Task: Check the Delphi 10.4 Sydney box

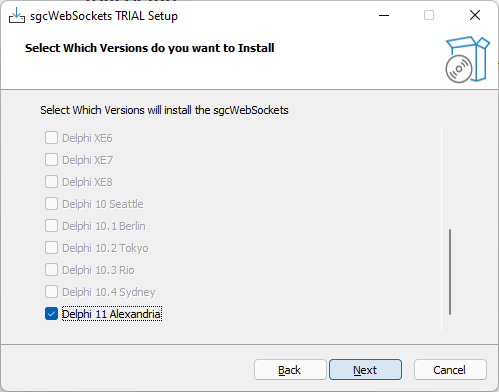Action: 51,292
